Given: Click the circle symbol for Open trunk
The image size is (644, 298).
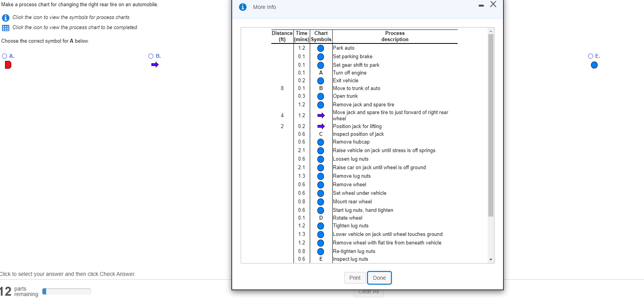Looking at the screenshot, I should point(321,96).
